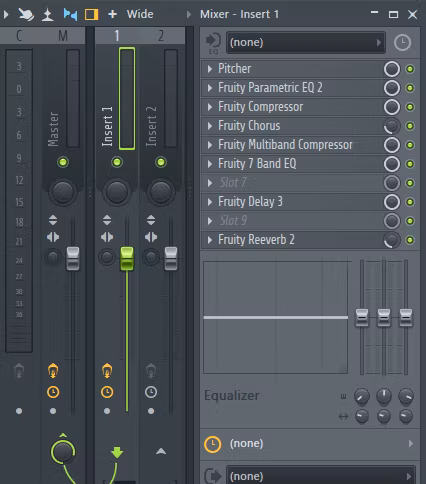Add a new mixer track with plus icon
Image resolution: width=426 pixels, height=484 pixels.
pos(113,14)
